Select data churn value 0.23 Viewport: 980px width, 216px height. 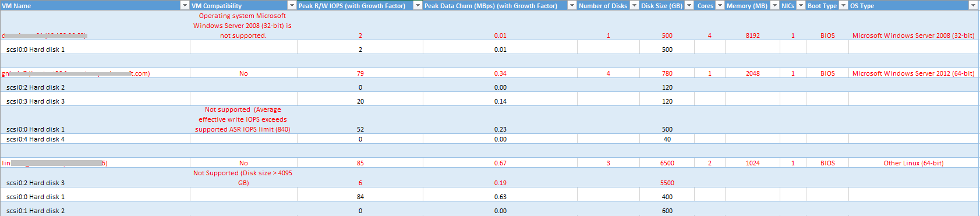pos(500,129)
